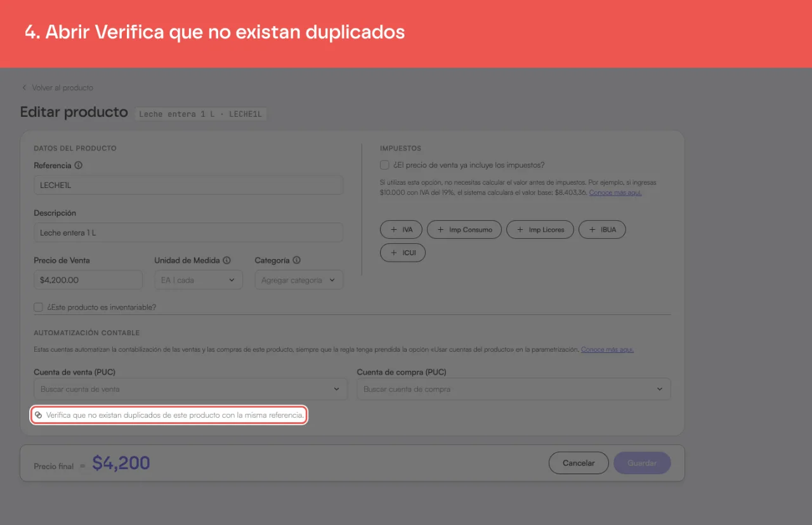
Task: Add the IVA tax
Action: tap(401, 229)
